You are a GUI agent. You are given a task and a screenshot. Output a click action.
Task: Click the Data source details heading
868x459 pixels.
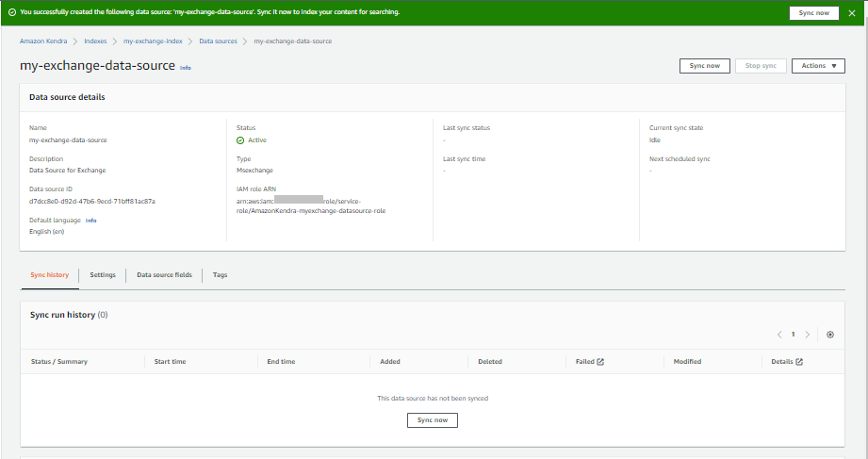coord(67,97)
